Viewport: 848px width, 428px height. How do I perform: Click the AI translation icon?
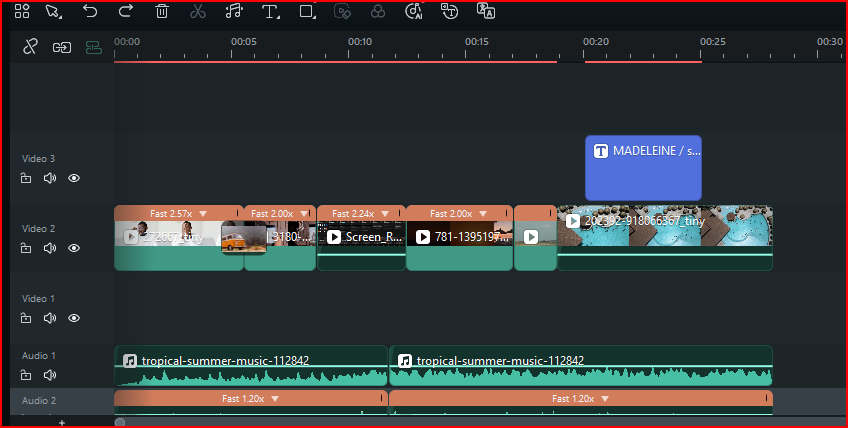pyautogui.click(x=486, y=11)
